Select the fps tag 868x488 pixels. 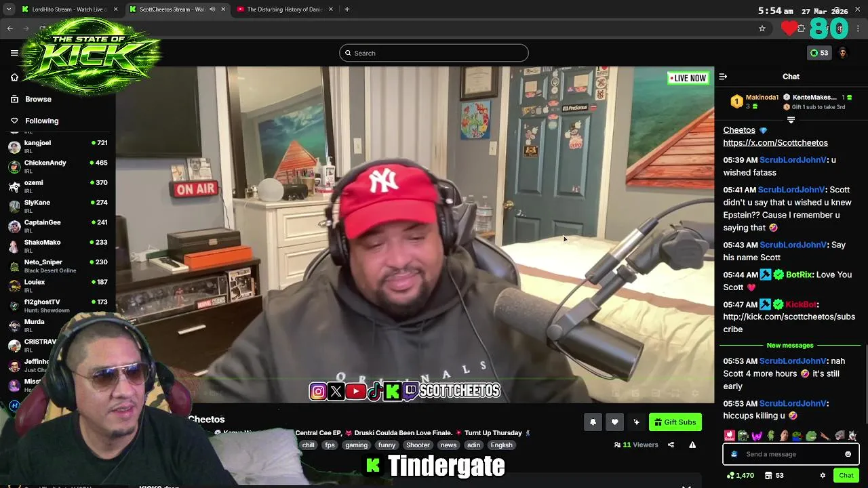click(330, 445)
